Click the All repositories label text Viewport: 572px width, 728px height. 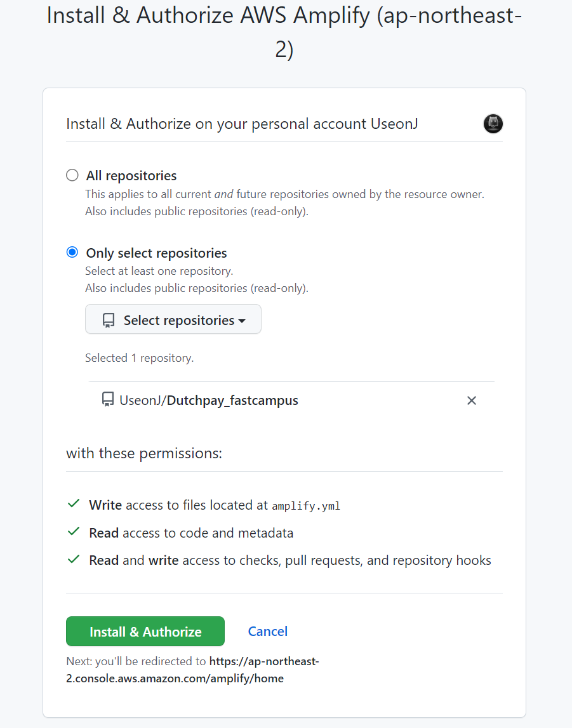point(131,176)
